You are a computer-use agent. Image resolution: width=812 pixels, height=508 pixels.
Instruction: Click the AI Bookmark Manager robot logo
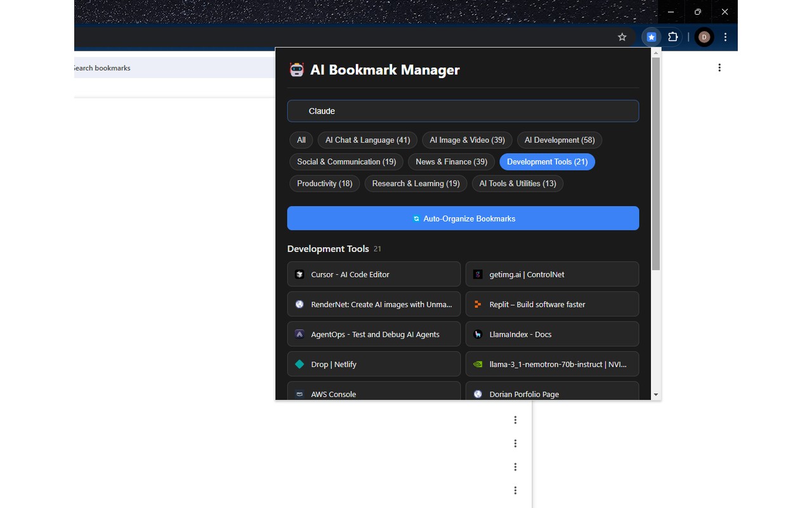(x=297, y=70)
